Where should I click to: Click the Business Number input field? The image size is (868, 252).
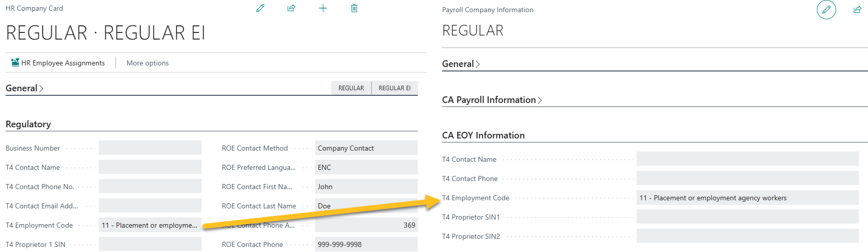150,148
